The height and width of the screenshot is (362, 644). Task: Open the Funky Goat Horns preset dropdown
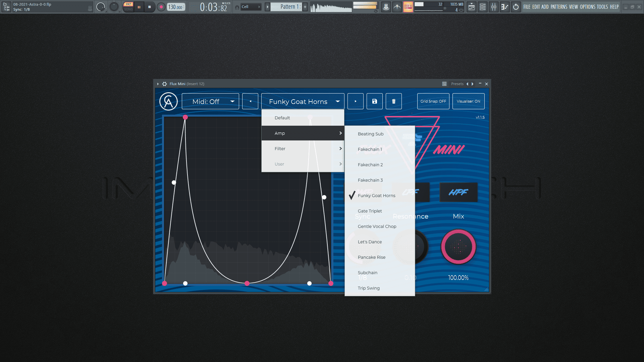[303, 101]
